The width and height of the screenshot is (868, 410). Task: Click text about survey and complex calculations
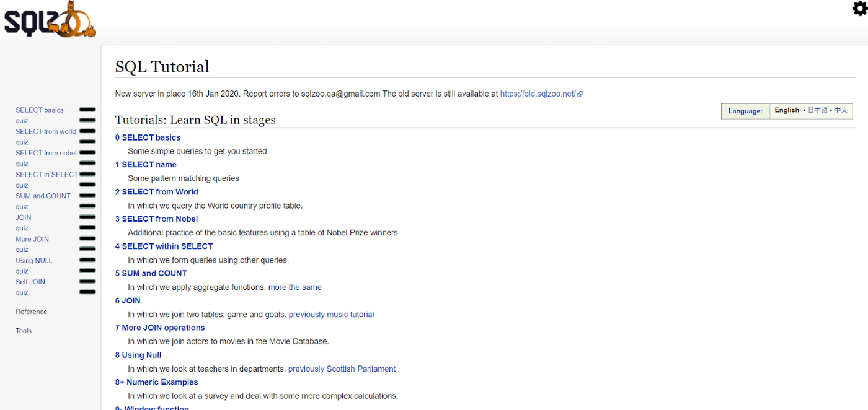263,396
